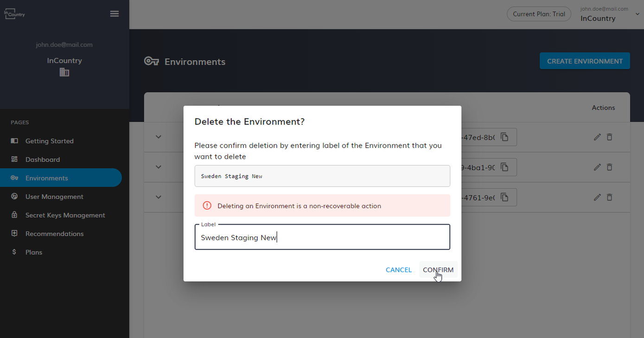644x338 pixels.
Task: Select Environments in the sidebar navigation
Action: click(47, 177)
